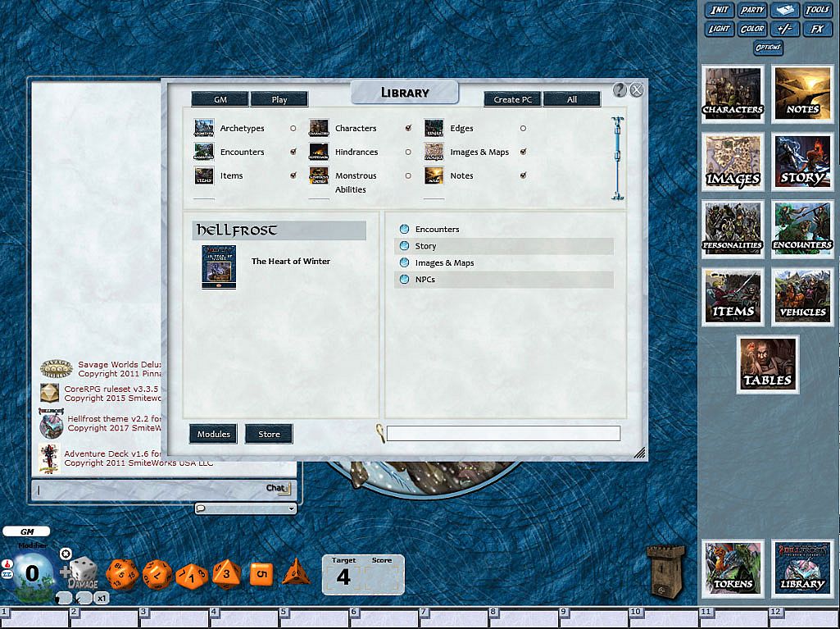Click the TOOLS button
The height and width of the screenshot is (629, 840).
[818, 10]
